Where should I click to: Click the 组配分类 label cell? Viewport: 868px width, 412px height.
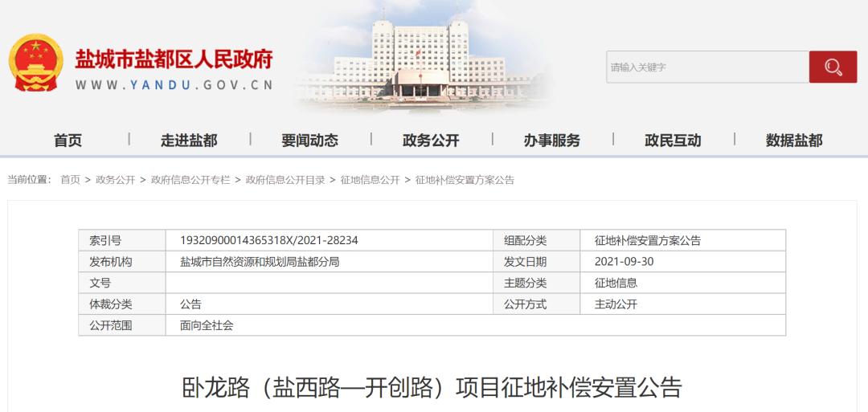pos(536,241)
